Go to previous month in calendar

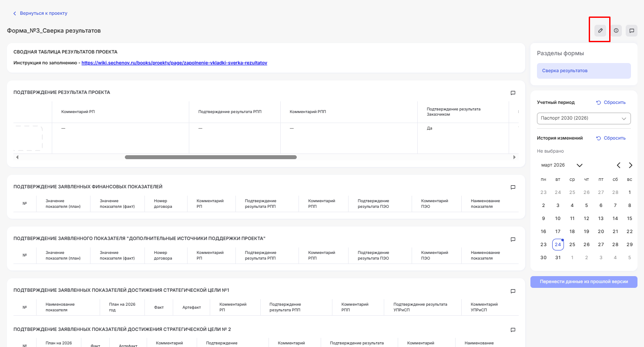618,165
